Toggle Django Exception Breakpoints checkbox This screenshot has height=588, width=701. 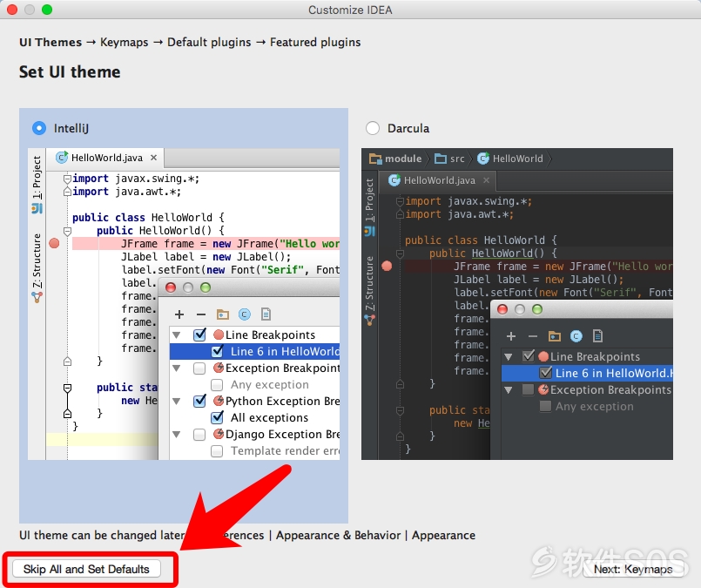click(x=199, y=434)
